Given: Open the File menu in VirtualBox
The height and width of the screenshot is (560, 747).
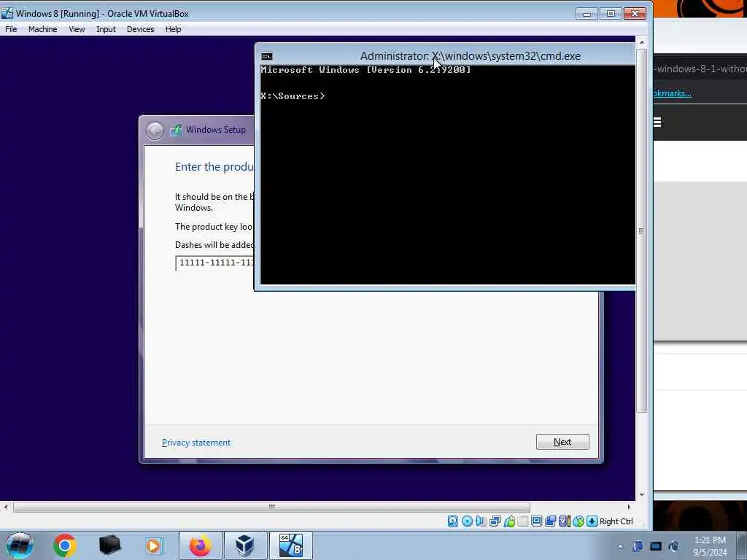Looking at the screenshot, I should point(11,29).
